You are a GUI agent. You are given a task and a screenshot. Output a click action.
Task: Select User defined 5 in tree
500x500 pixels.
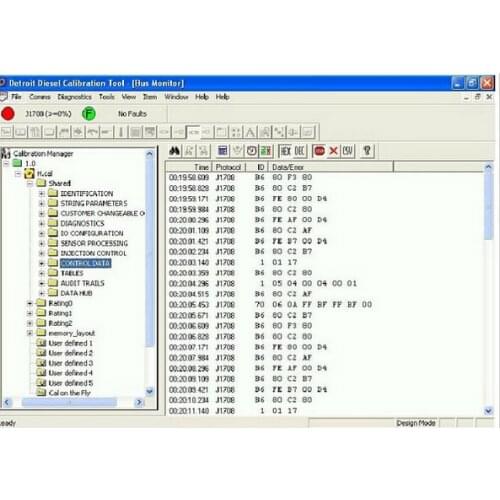pyautogui.click(x=71, y=383)
